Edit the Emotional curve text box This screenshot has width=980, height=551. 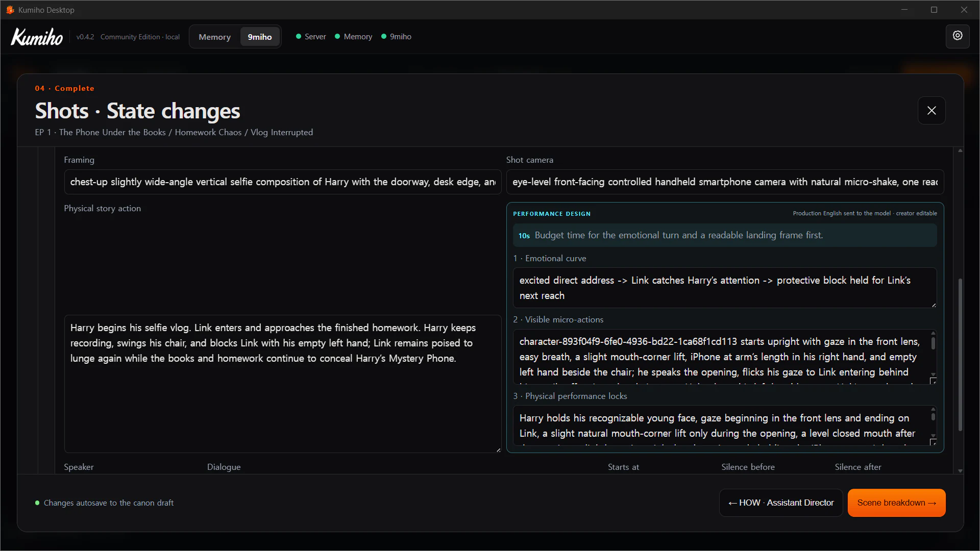tap(725, 288)
